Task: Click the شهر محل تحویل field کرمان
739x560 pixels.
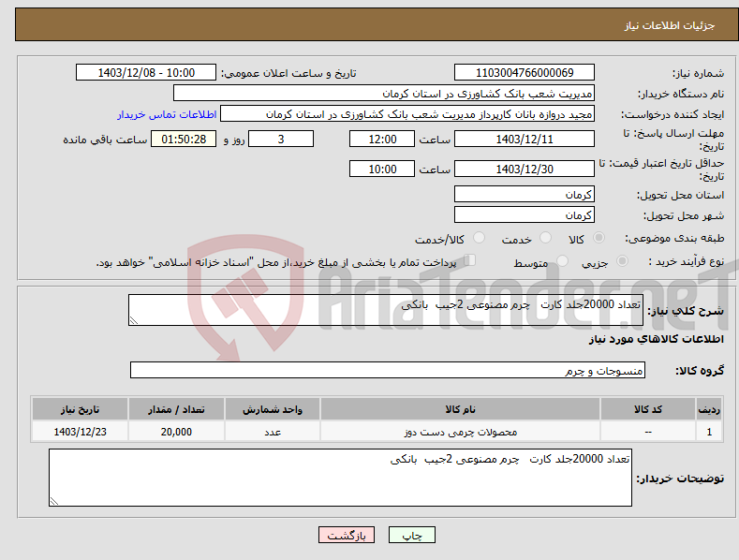Action: point(525,215)
